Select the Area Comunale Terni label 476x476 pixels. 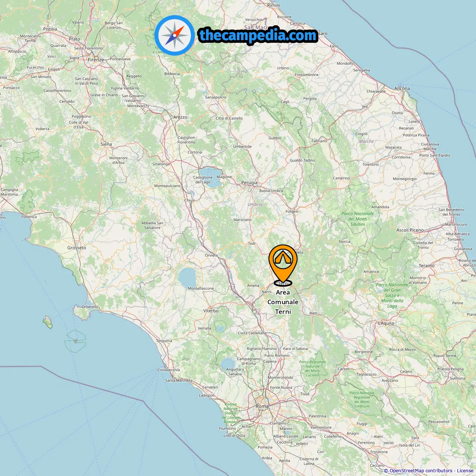283,302
